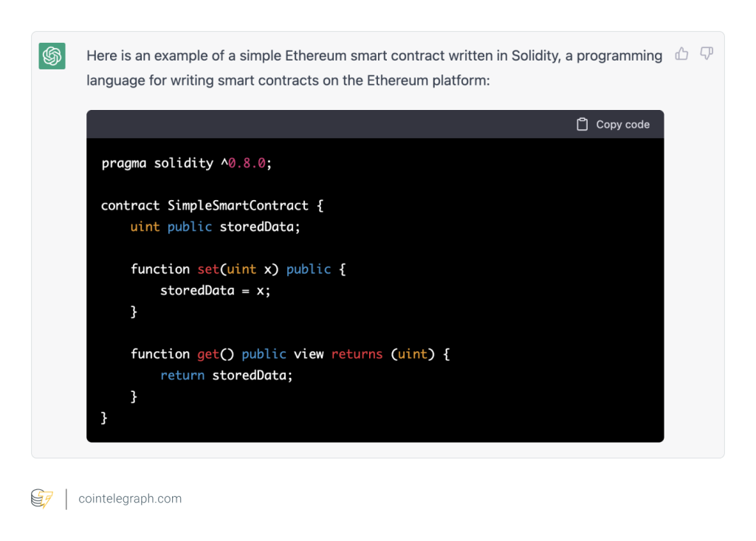Give the response a thumbs down

(707, 54)
